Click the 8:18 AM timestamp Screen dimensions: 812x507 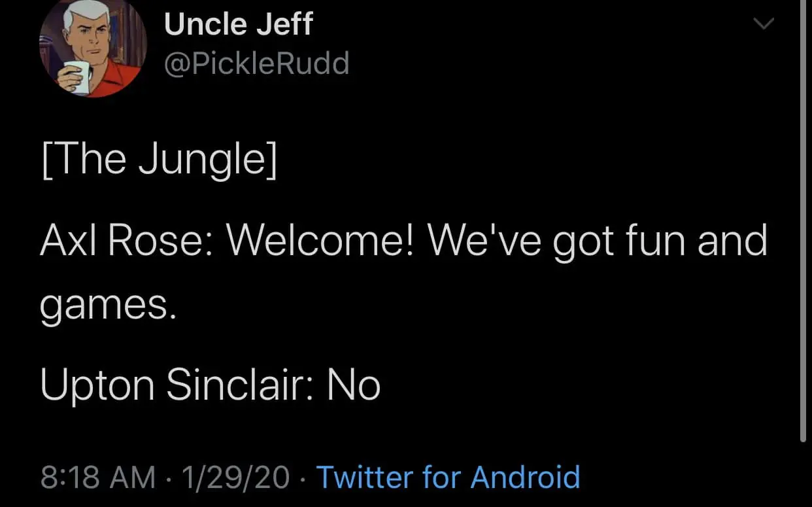98,476
